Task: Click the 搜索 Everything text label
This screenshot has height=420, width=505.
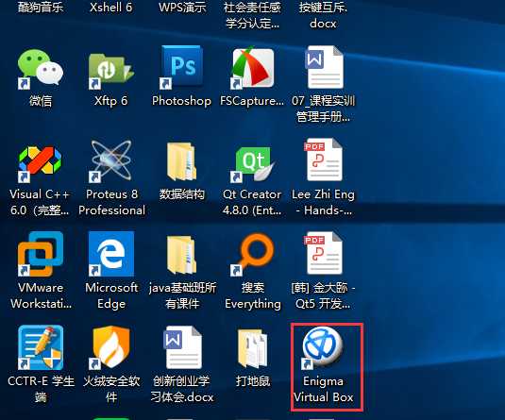Action: pyautogui.click(x=253, y=295)
